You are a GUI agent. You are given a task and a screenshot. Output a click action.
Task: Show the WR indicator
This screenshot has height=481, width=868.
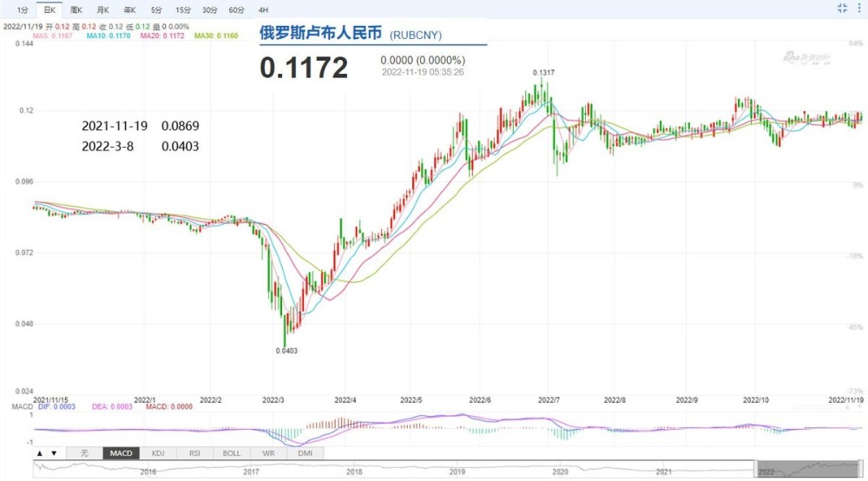pos(268,452)
